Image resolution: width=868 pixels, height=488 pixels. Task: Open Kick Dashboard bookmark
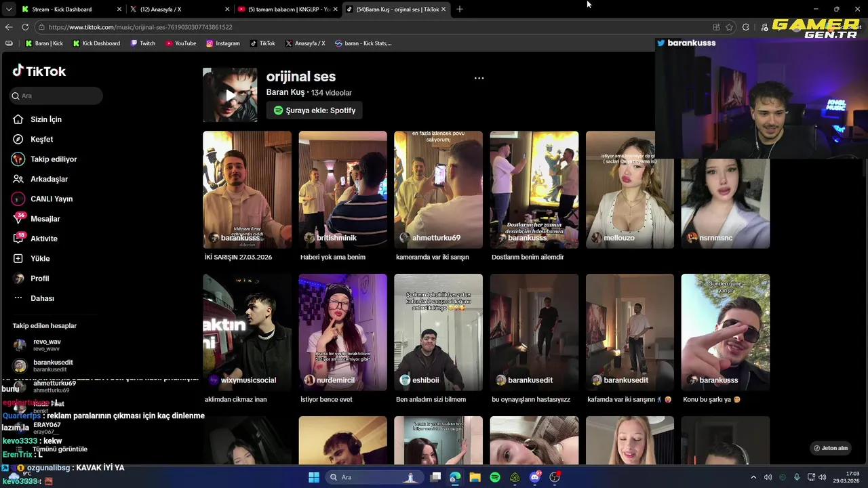96,43
